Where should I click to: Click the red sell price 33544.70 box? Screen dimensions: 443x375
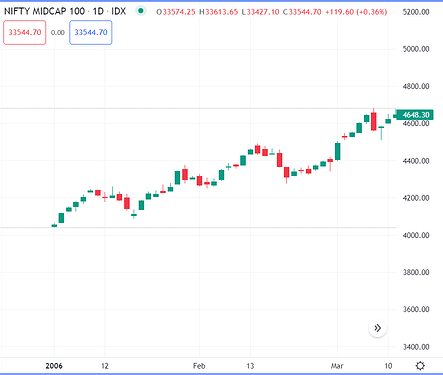tap(25, 32)
